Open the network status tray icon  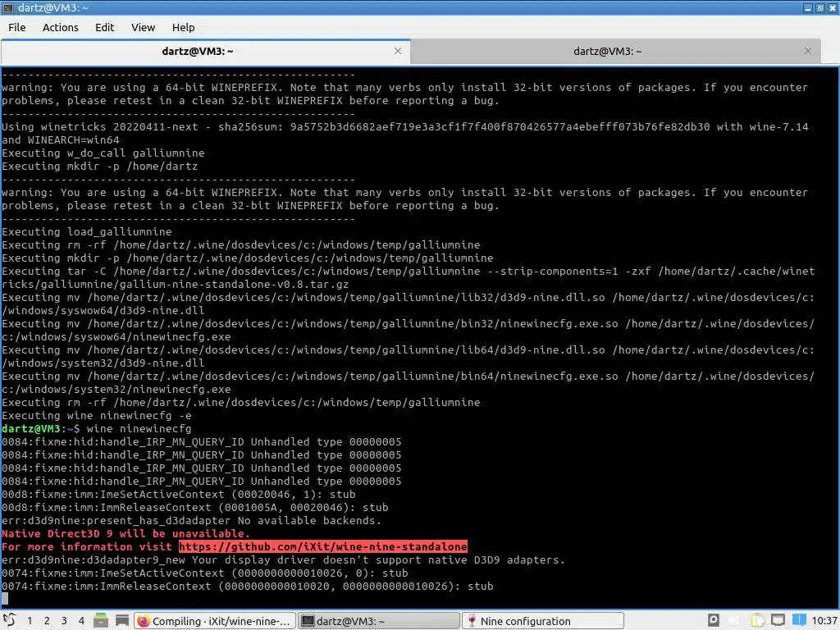tap(778, 620)
